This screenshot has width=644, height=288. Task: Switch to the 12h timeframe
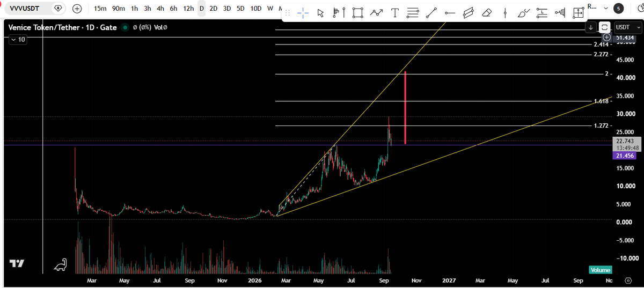[x=188, y=9]
